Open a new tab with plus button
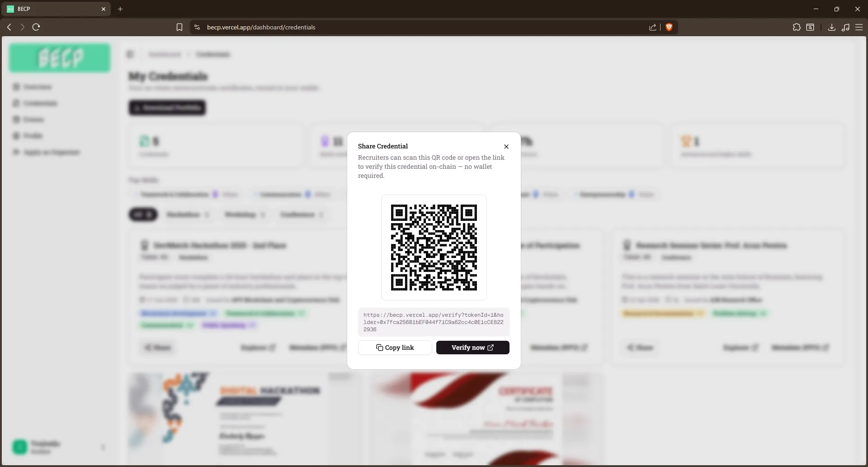This screenshot has height=467, width=868. 120,9
